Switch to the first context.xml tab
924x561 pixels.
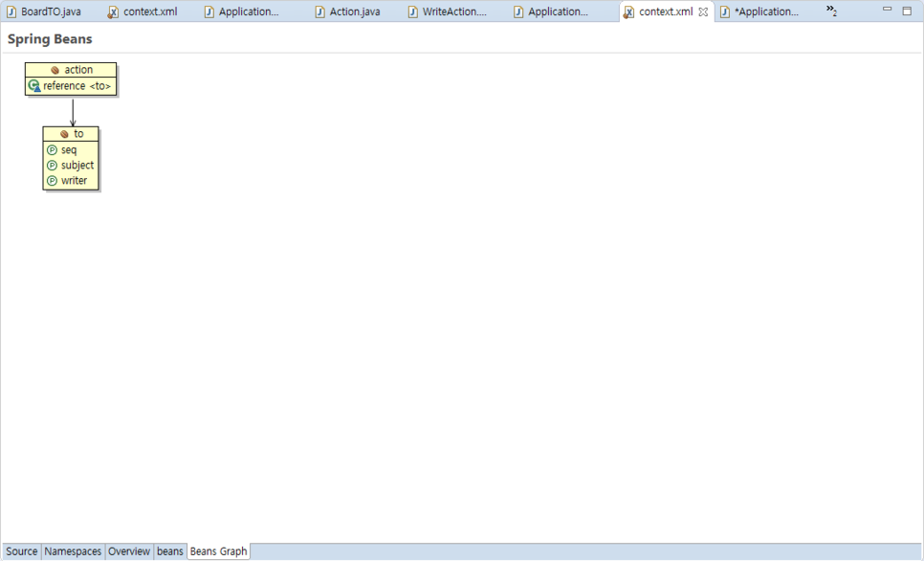coord(143,11)
